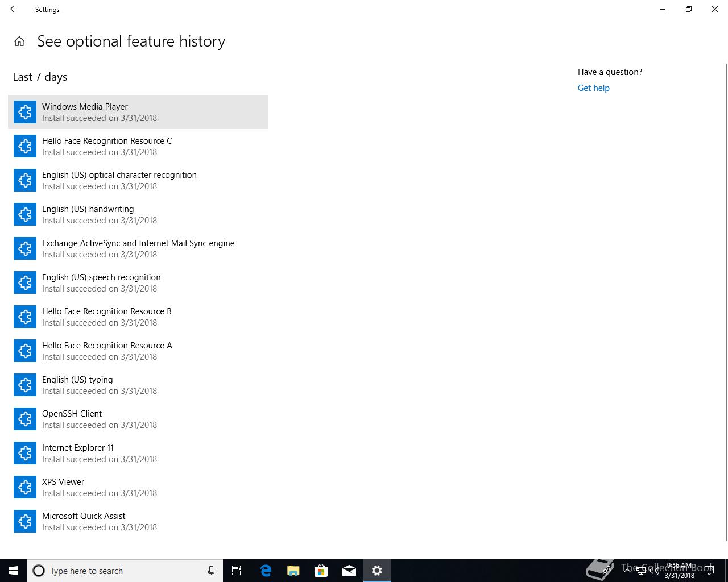Click the Type here to search box
This screenshot has width=728, height=582.
125,571
